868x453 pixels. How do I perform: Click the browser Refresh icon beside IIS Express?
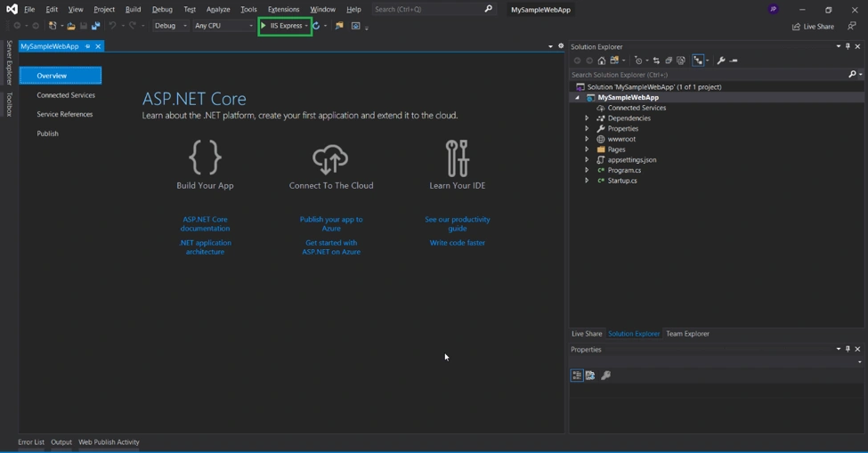[x=316, y=26]
